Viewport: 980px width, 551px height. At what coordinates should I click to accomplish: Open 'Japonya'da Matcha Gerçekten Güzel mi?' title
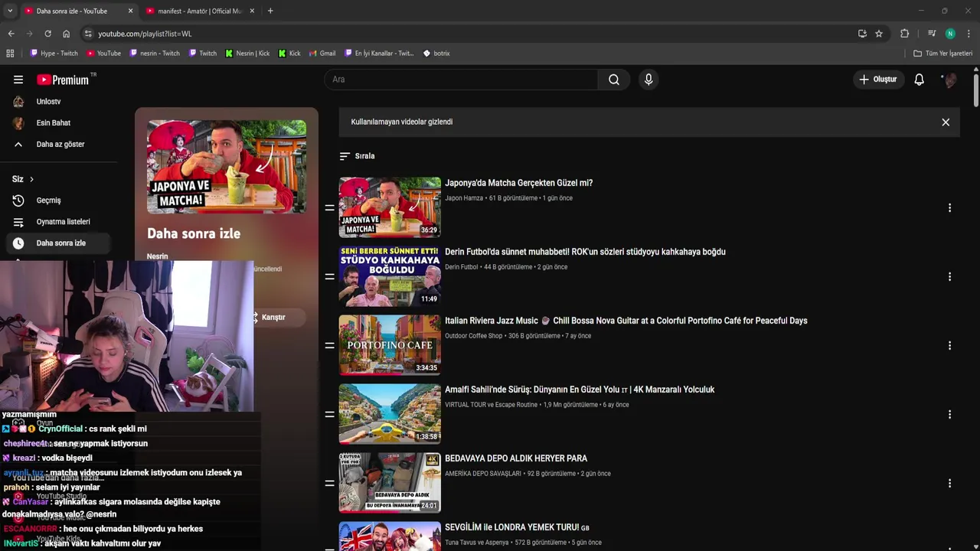click(x=518, y=184)
